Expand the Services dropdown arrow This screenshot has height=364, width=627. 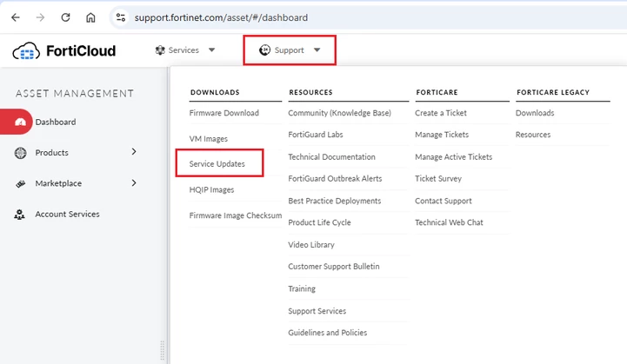tap(212, 50)
